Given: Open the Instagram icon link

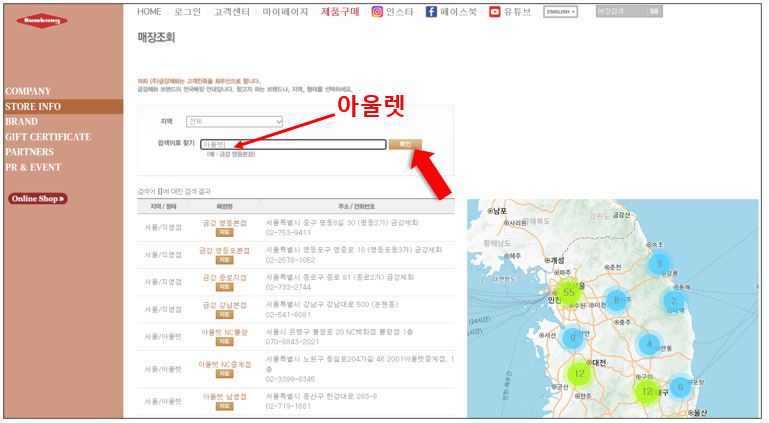Looking at the screenshot, I should (377, 11).
